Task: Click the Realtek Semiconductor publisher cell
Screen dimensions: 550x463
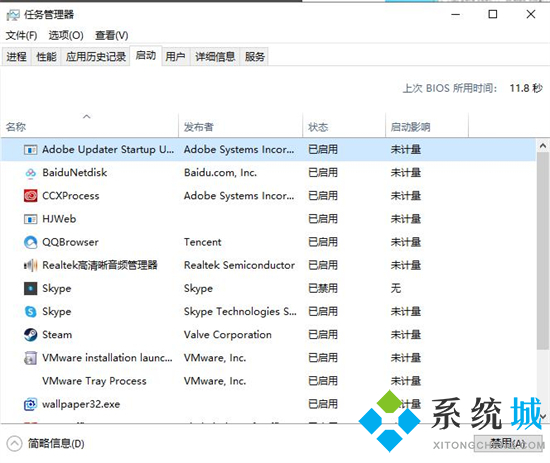Action: point(239,266)
